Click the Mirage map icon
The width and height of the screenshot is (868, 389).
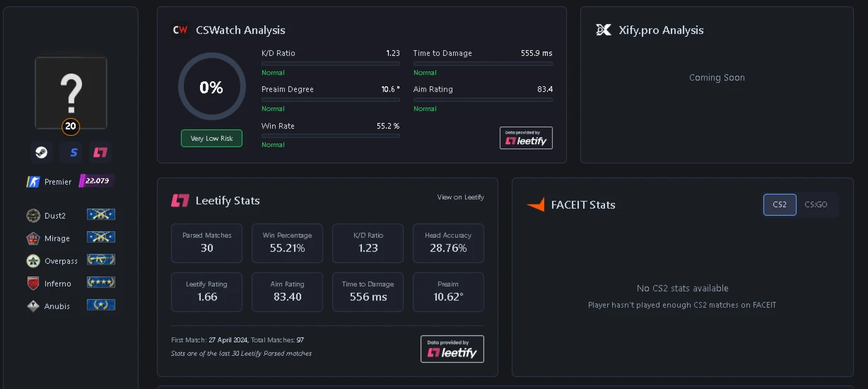click(x=33, y=238)
